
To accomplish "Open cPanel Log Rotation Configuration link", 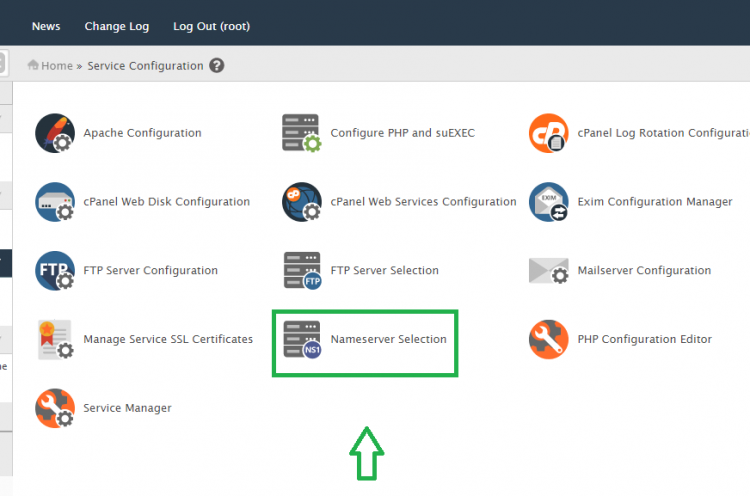I will pos(663,133).
